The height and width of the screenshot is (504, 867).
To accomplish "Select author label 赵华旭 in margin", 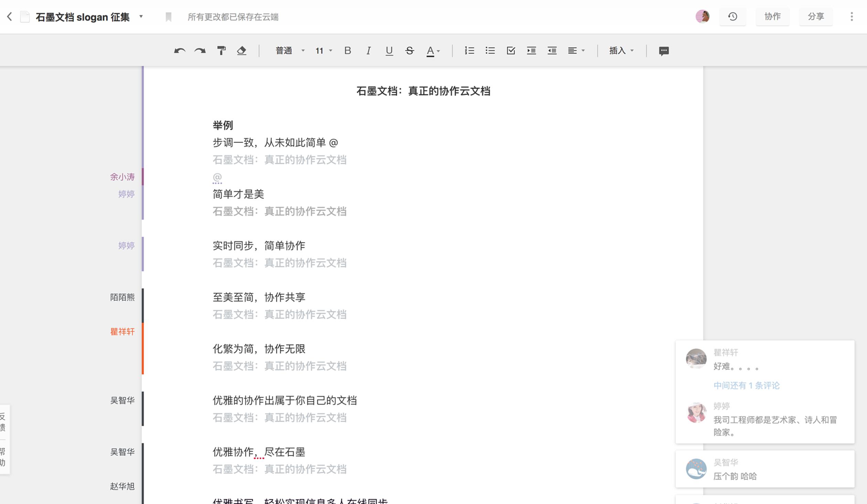I will [122, 486].
